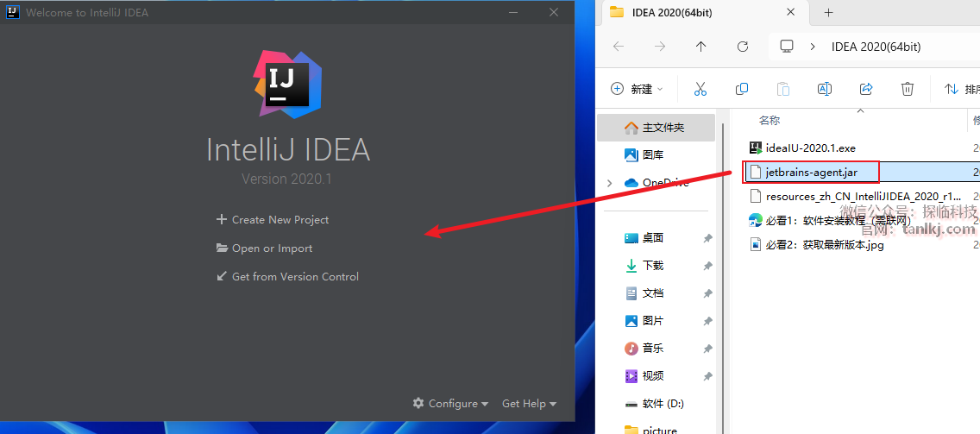Click IDEA 2020(64bit) in address bar
This screenshot has width=980, height=434.
click(876, 47)
